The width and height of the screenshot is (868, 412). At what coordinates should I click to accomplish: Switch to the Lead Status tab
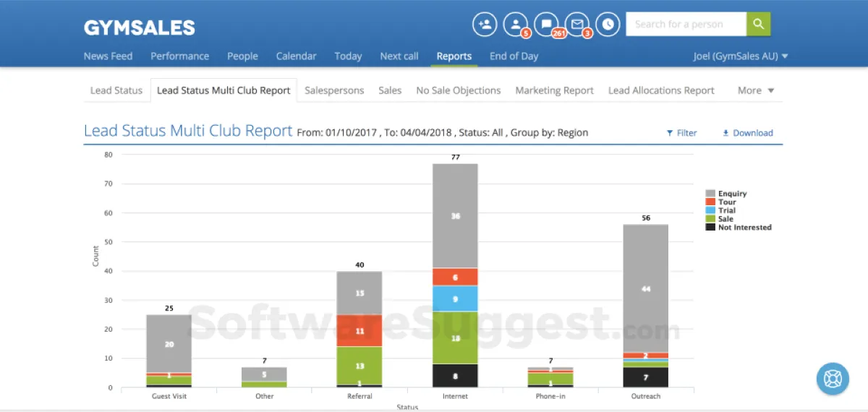point(116,90)
